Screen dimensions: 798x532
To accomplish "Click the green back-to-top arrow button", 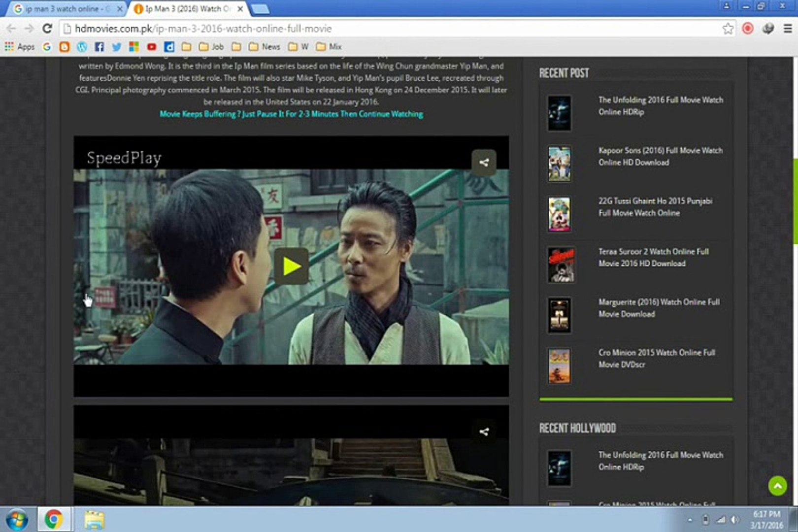I will (777, 486).
